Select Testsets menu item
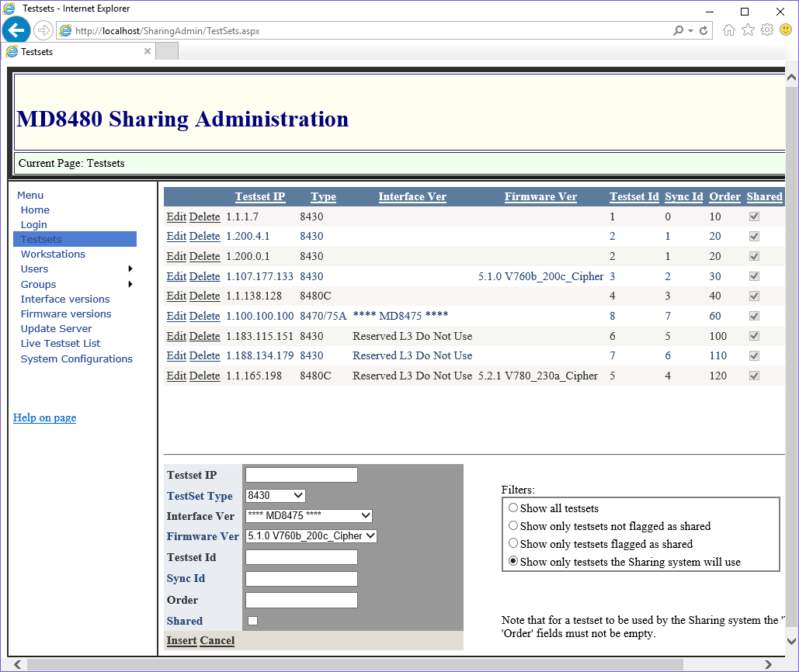The image size is (799, 672). pyautogui.click(x=75, y=239)
